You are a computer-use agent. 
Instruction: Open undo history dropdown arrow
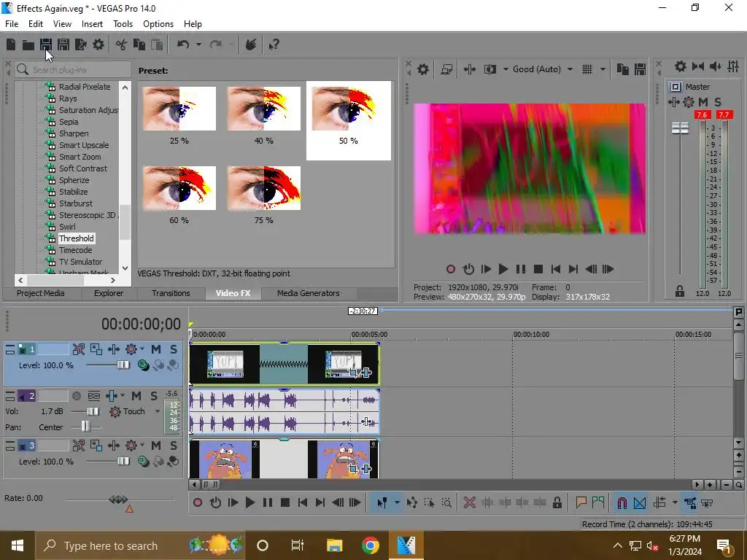[x=198, y=44]
